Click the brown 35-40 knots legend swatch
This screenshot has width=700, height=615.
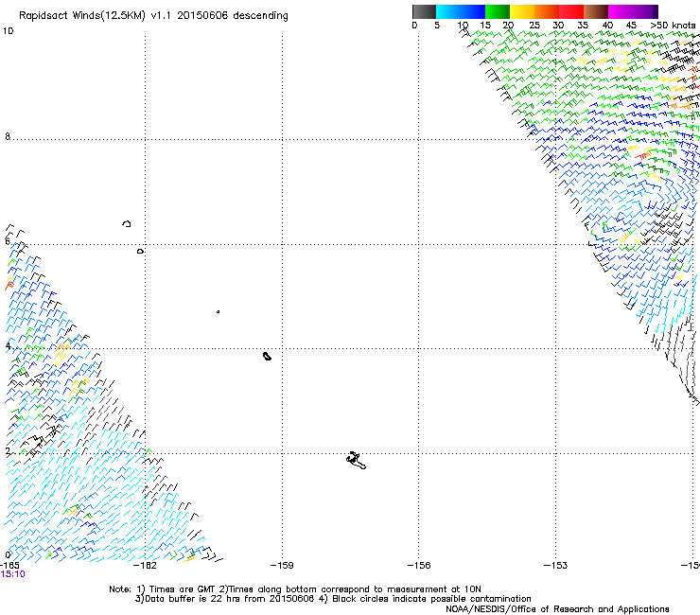(596, 11)
